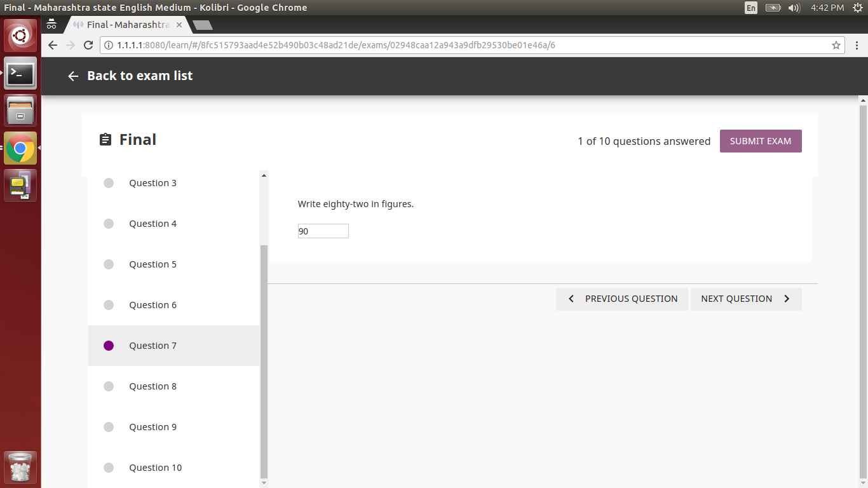The height and width of the screenshot is (488, 868).
Task: Open the keyboard layout indicator labeled En
Action: (750, 8)
